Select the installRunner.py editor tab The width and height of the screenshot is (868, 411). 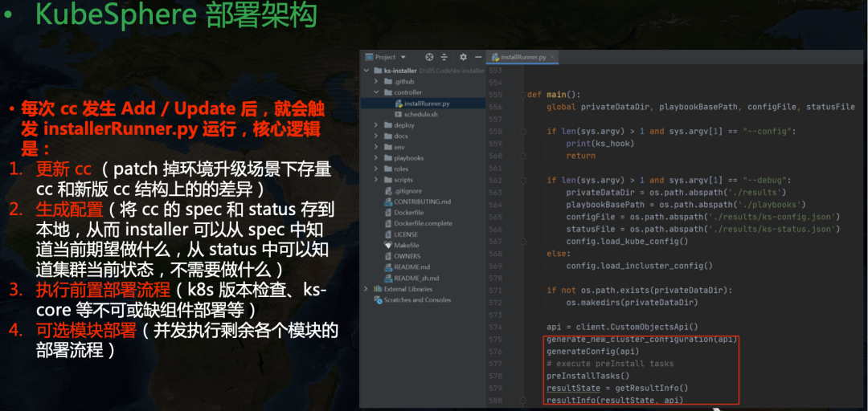522,57
